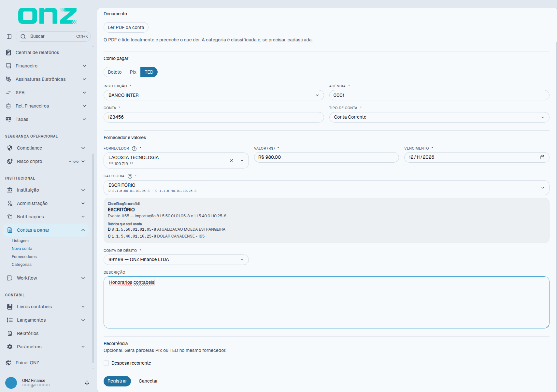Click the Descrição text area
The image size is (557, 392).
click(x=326, y=302)
